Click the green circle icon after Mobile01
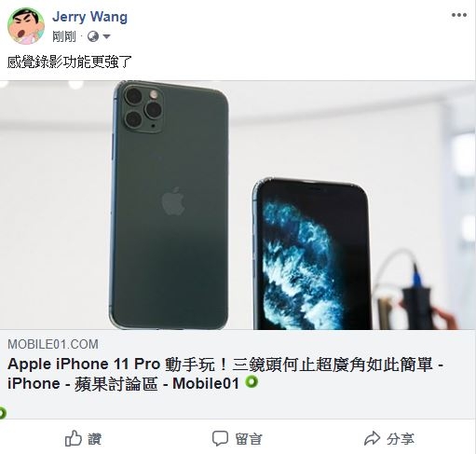Screen dimensions: 476x454 tap(252, 382)
